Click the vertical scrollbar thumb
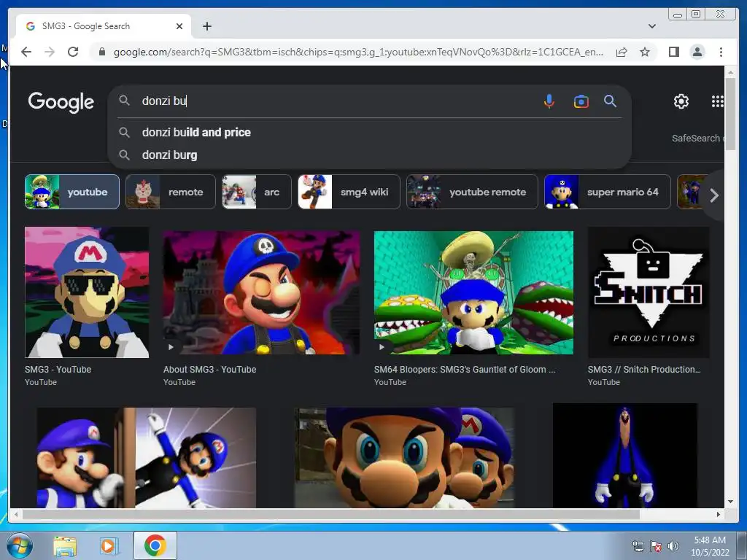 coord(730,114)
